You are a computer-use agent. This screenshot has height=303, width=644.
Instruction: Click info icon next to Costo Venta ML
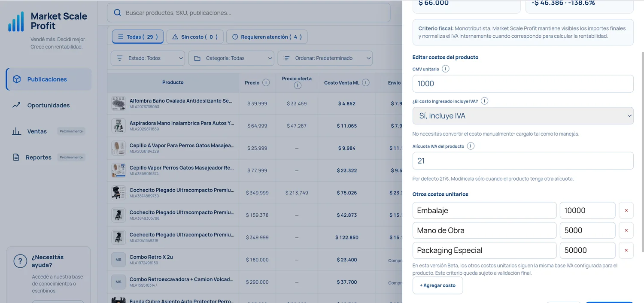coord(365,82)
